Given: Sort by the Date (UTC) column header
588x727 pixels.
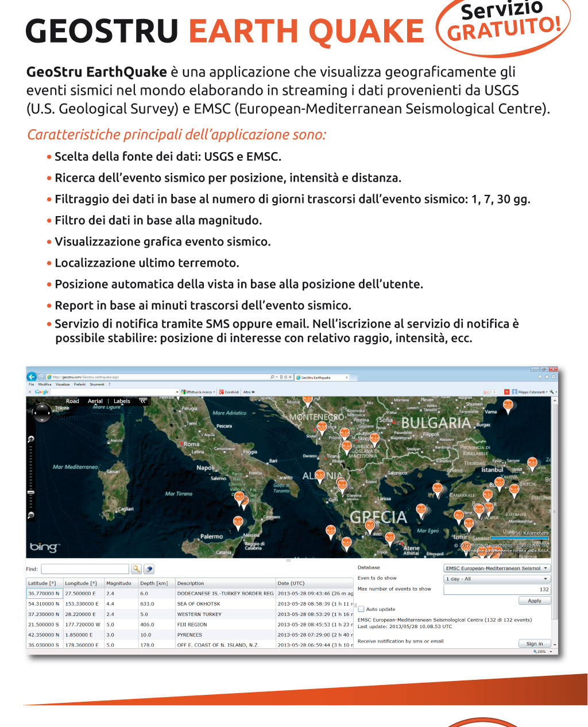Looking at the screenshot, I should point(315,583).
